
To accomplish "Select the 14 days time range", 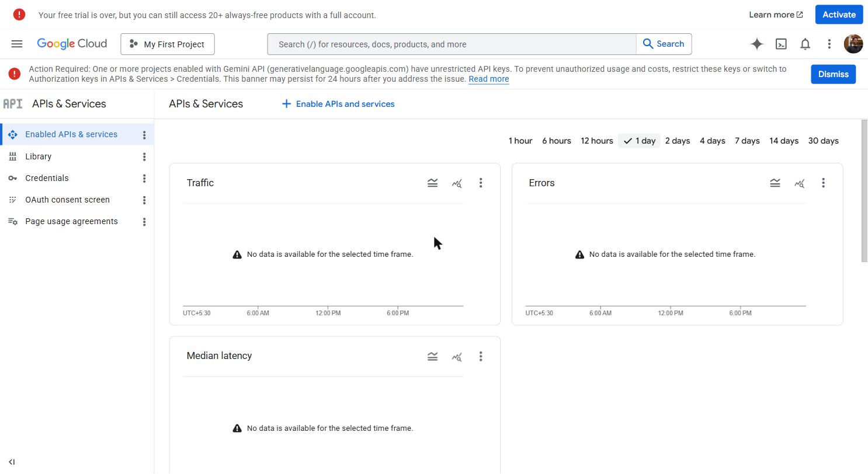I will pyautogui.click(x=784, y=141).
